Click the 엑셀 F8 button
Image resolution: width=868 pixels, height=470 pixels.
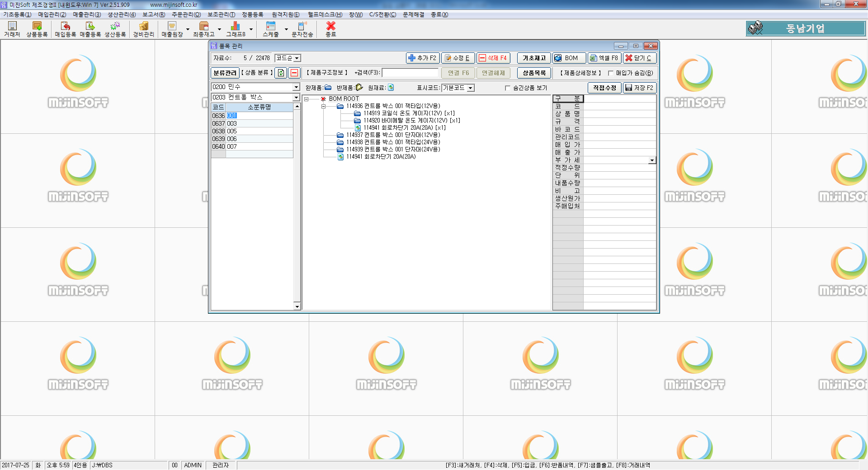[x=604, y=58]
